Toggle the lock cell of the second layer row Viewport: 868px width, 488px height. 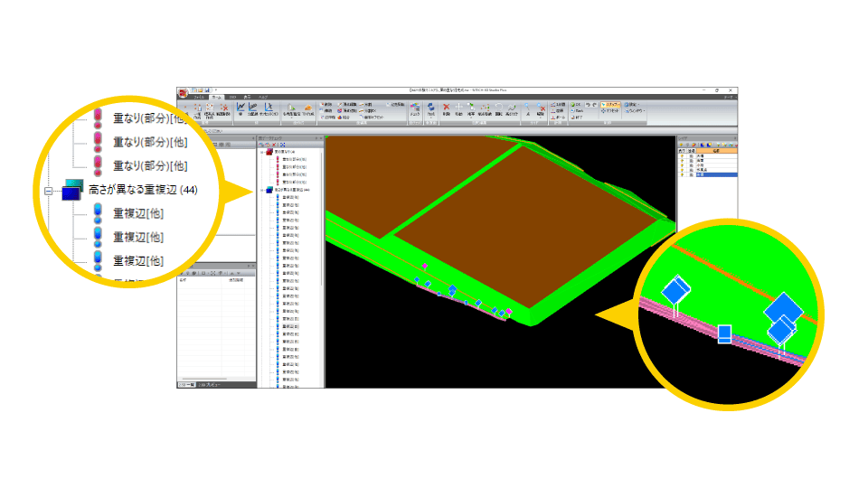pyautogui.click(x=692, y=161)
